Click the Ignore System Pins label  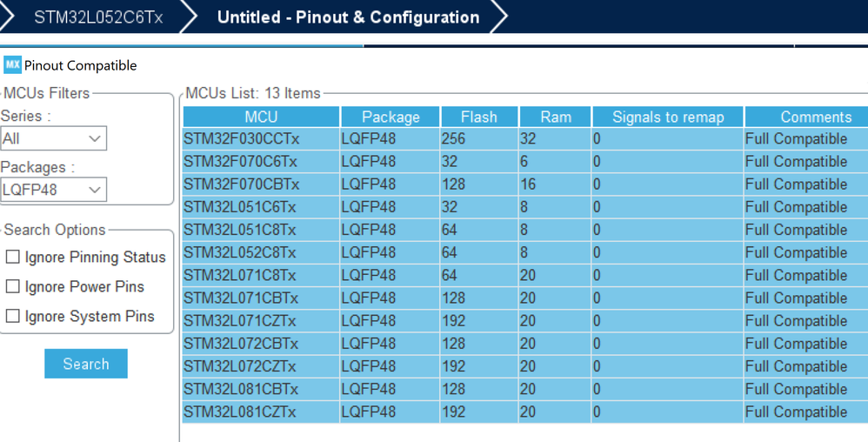tap(90, 316)
